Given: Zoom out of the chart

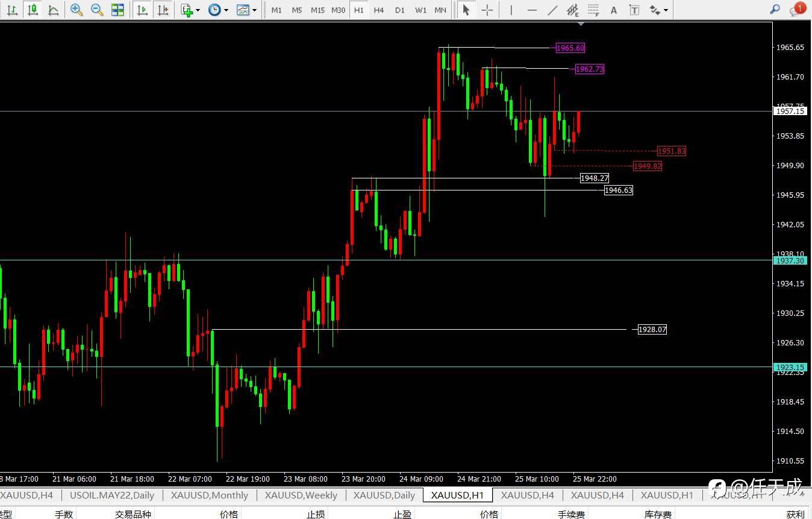Looking at the screenshot, I should coord(97,10).
